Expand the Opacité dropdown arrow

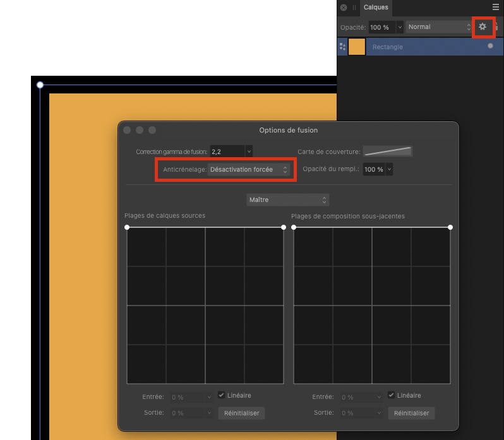click(x=400, y=27)
